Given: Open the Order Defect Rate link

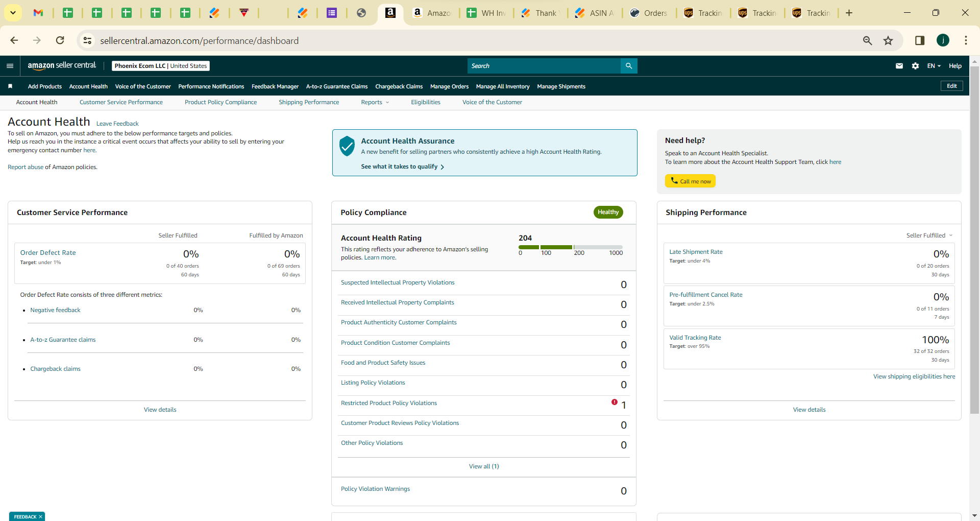Looking at the screenshot, I should pos(48,252).
